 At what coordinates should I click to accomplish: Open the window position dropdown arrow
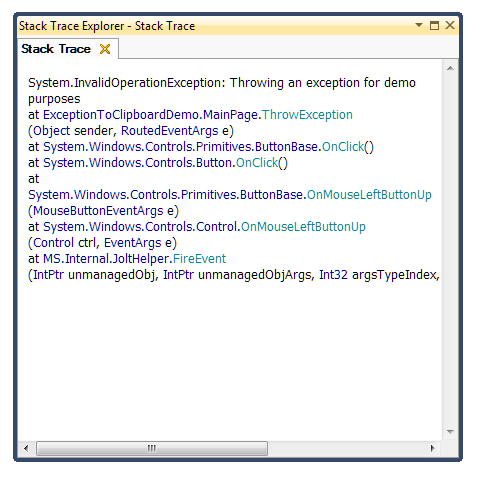419,25
